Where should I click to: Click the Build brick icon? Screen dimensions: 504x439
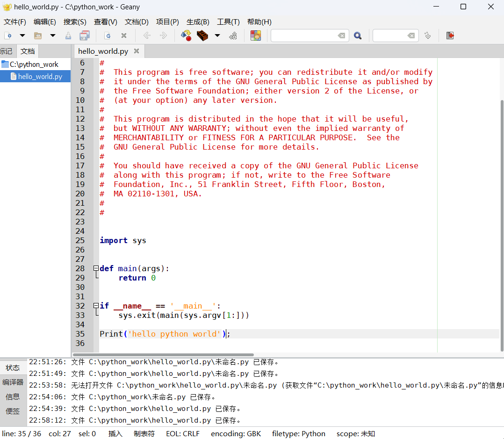(202, 36)
